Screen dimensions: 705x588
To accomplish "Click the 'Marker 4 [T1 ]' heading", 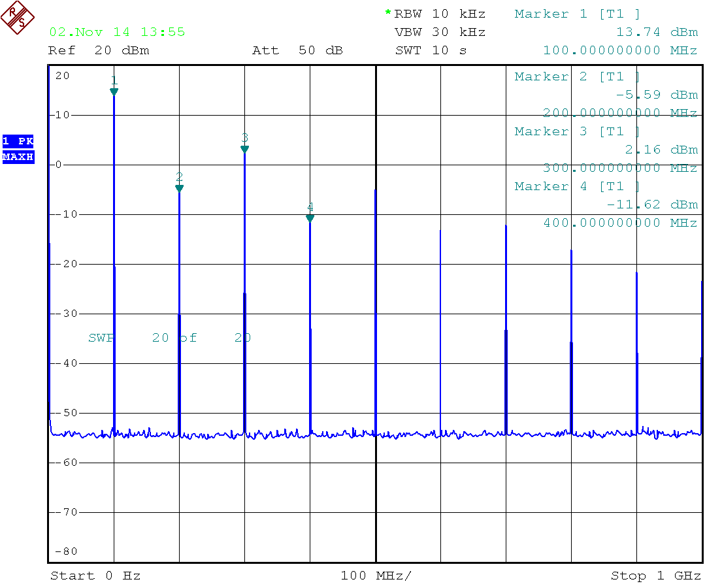I will [x=578, y=186].
